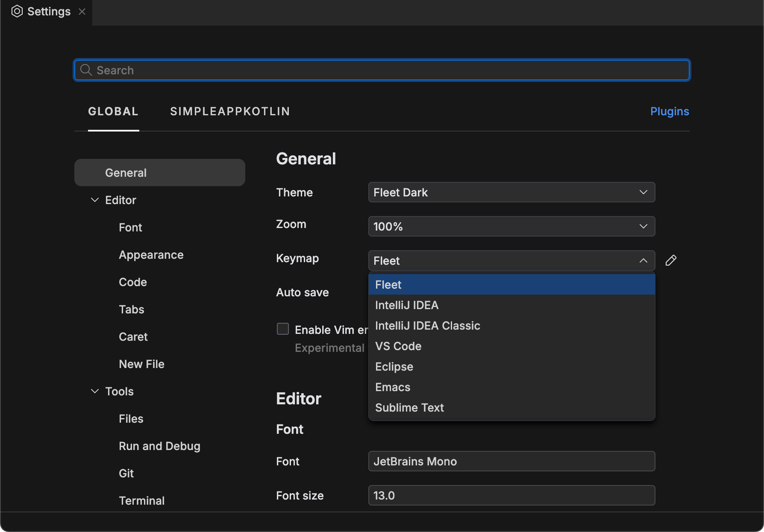Enable Vim emulation checkbox

283,329
